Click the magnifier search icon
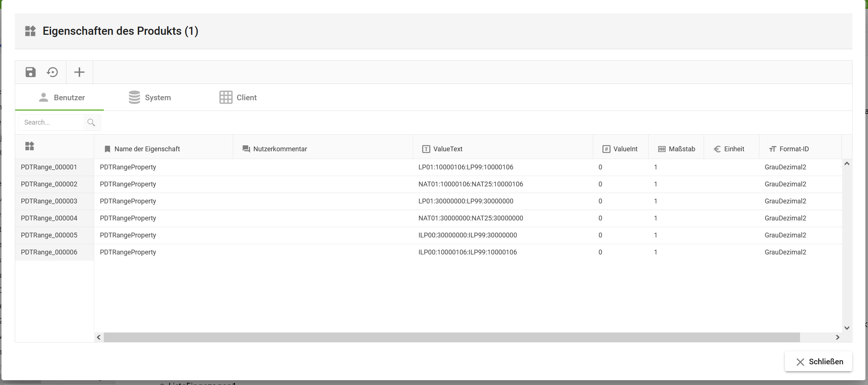This screenshot has height=385, width=868. 91,122
